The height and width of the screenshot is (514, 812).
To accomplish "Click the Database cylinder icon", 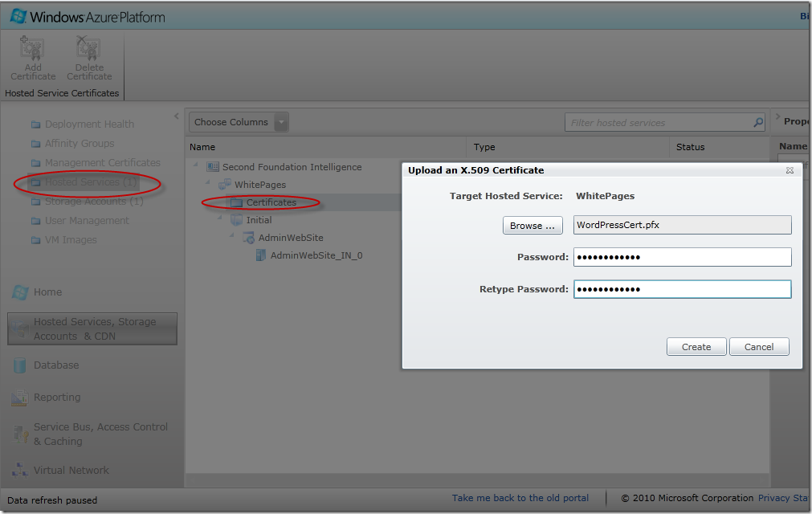I will click(x=20, y=365).
